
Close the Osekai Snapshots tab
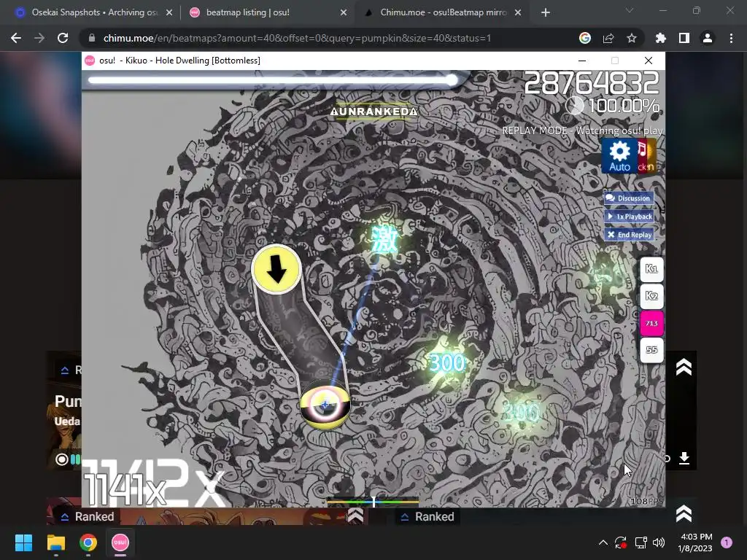(x=169, y=13)
